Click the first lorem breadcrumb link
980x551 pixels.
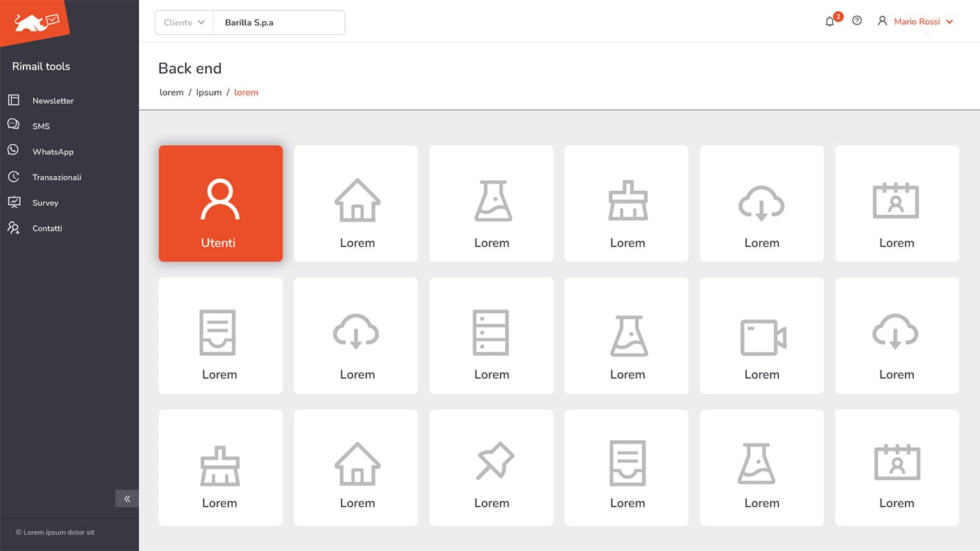[171, 92]
